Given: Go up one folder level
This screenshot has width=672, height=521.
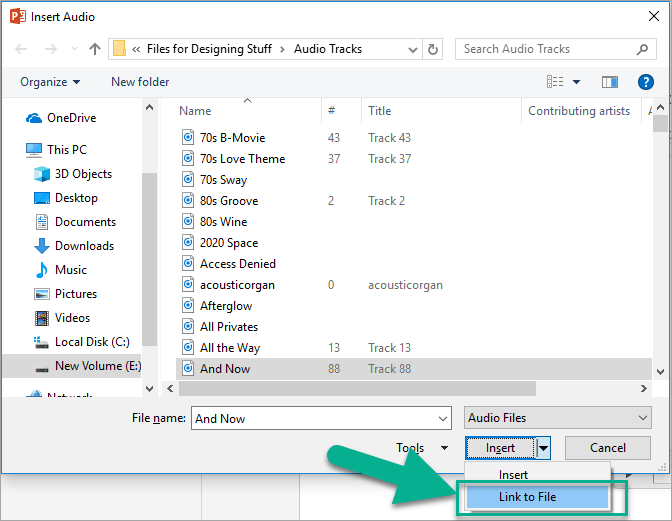Looking at the screenshot, I should point(95,49).
